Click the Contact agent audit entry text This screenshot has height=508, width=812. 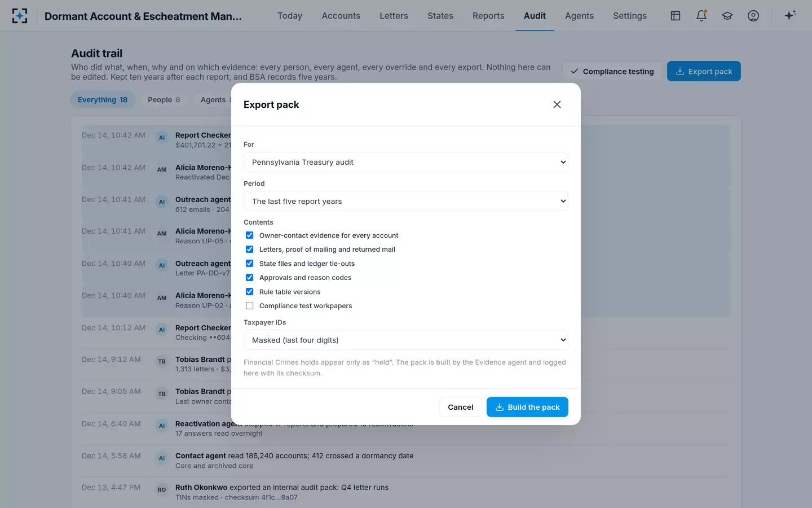pos(294,456)
